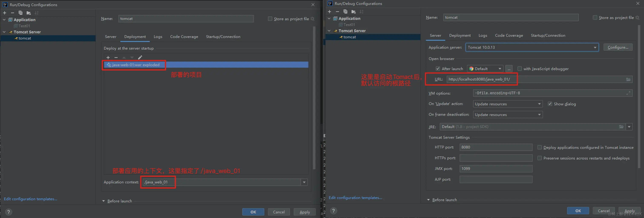Toggle Store as project file in Deployment-tab dialog
This screenshot has width=644, height=218.
[x=270, y=19]
